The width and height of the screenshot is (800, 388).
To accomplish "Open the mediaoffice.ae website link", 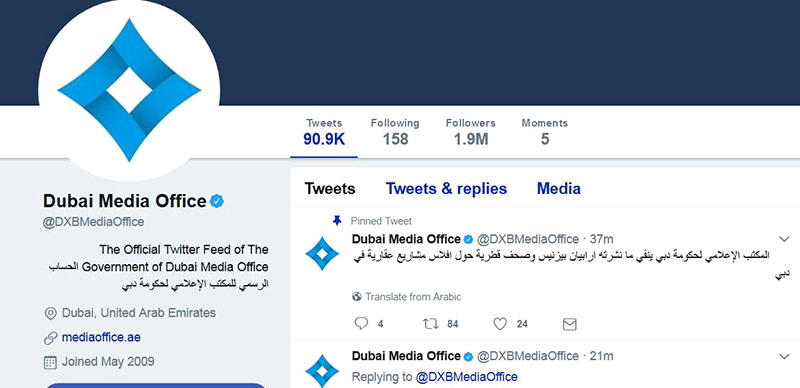I will point(101,337).
